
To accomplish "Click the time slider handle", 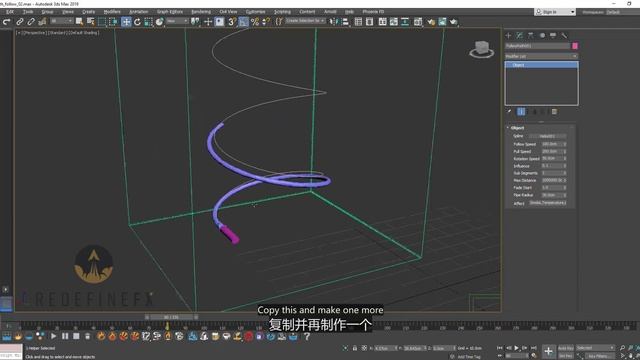I will 171,317.
